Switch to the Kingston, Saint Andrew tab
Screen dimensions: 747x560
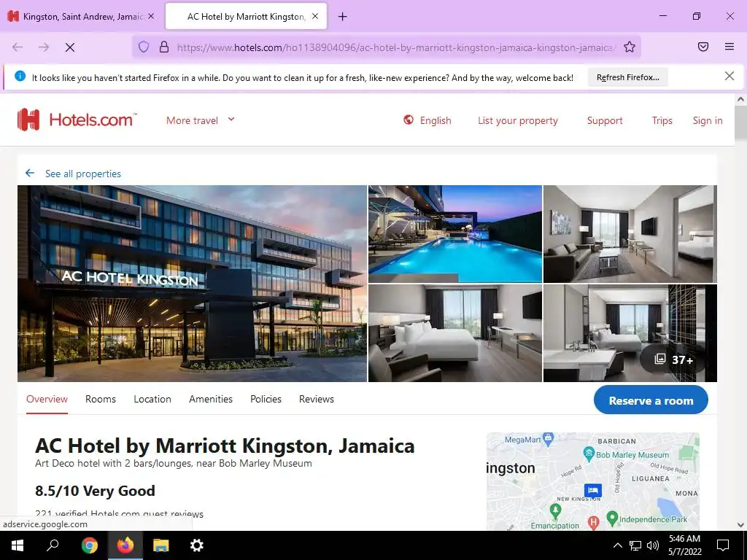pos(82,17)
